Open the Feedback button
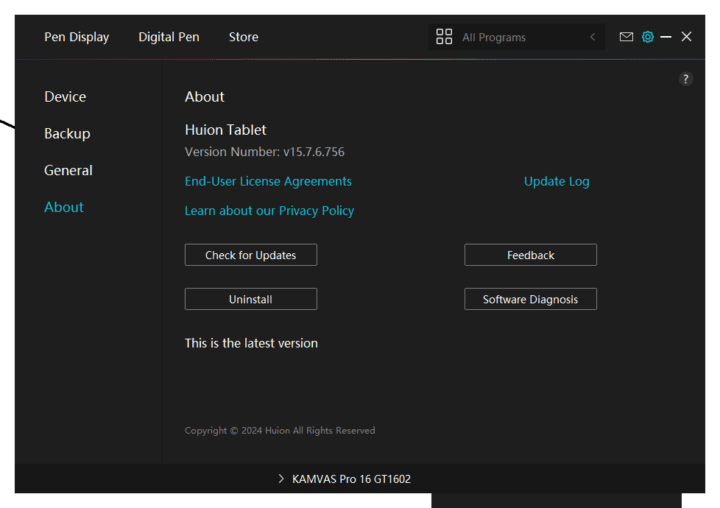 tap(530, 255)
